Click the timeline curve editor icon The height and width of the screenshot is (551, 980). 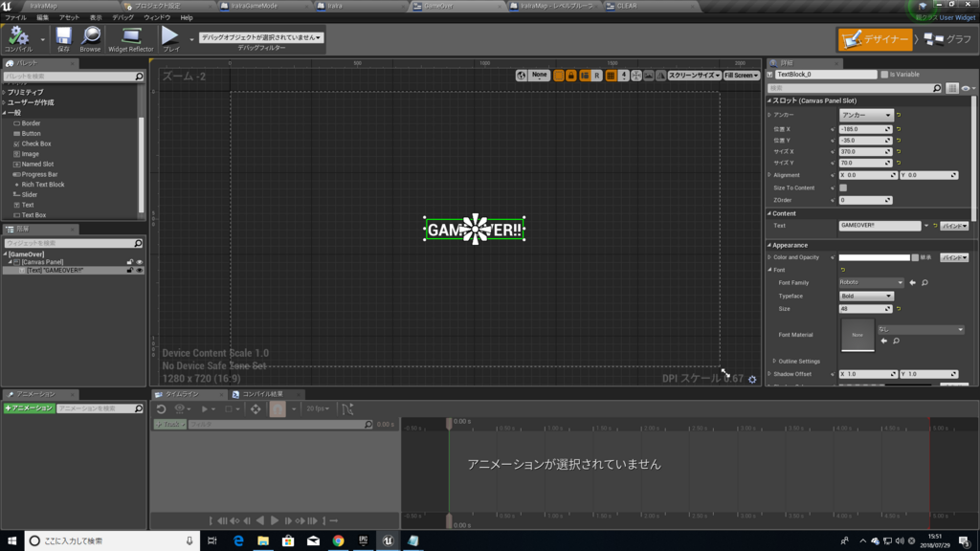[x=347, y=409]
